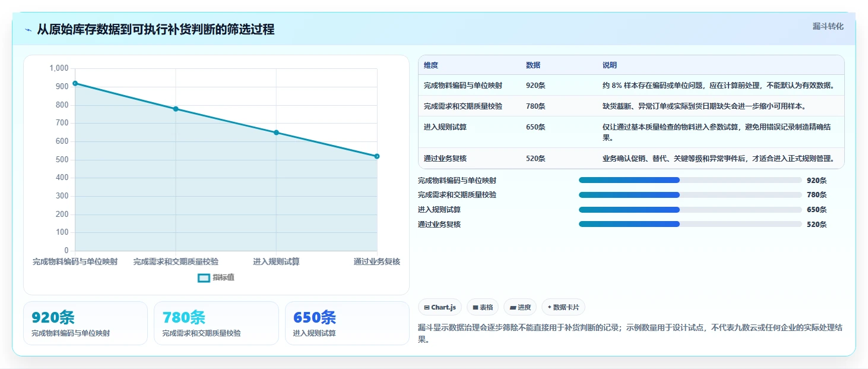The image size is (868, 369).
Task: Click the 520 data point on the chart
Action: [377, 156]
